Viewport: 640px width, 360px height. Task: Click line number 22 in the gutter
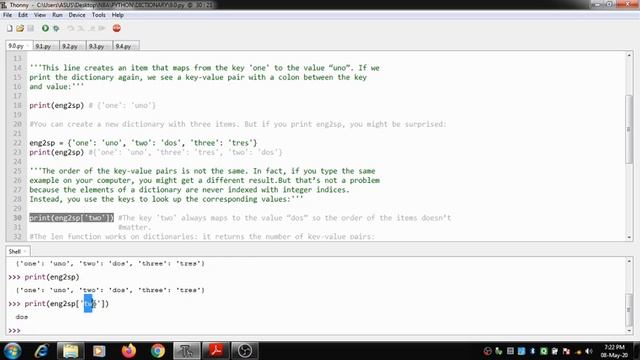17,143
